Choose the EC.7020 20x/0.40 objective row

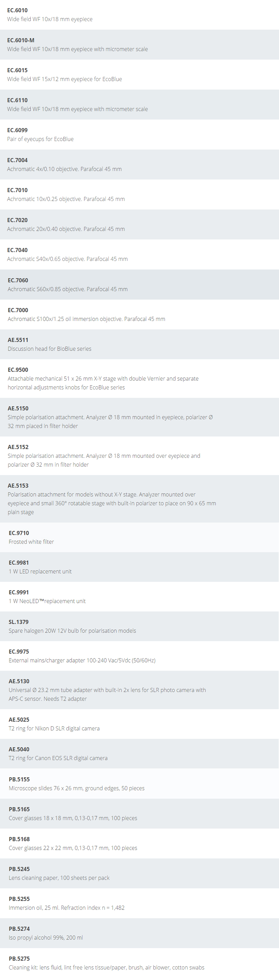click(139, 224)
